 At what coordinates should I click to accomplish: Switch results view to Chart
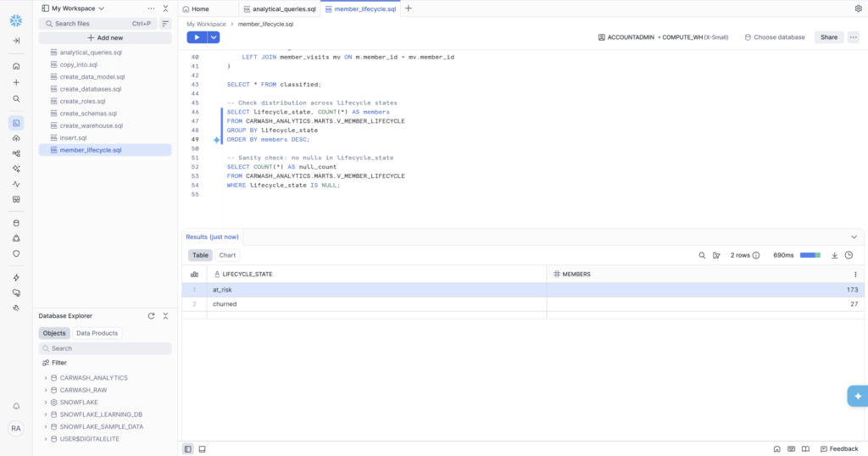tap(227, 255)
